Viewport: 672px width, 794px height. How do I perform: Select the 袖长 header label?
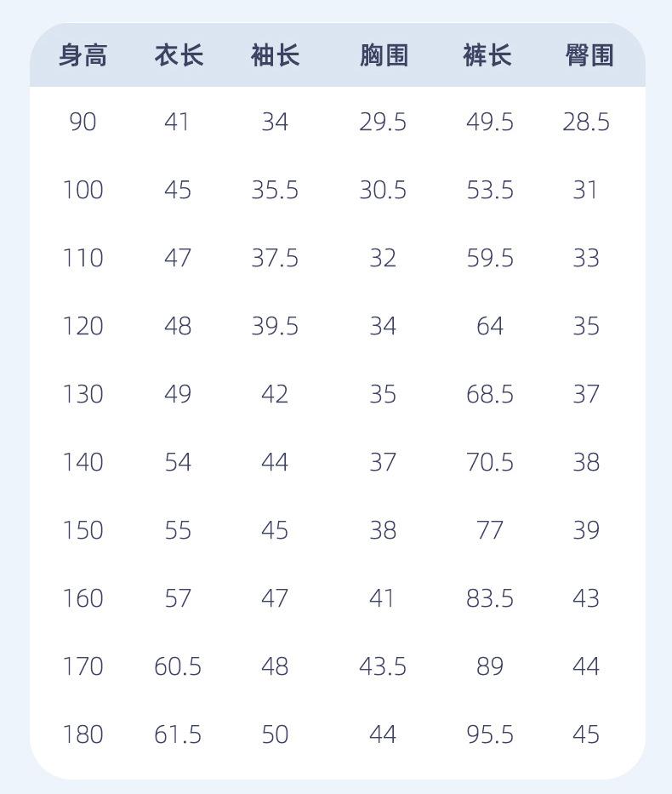[276, 55]
